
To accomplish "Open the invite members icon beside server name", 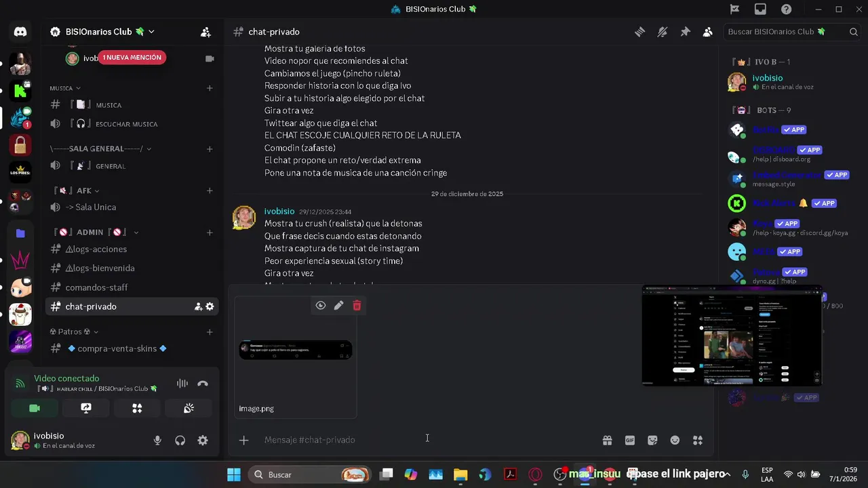I will pyautogui.click(x=205, y=32).
